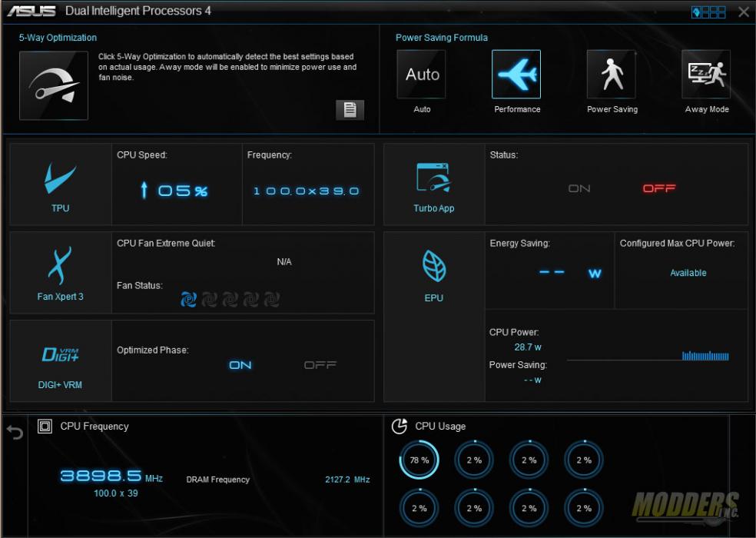756x538 pixels.
Task: Select the Auto power saving formula
Action: coord(421,74)
